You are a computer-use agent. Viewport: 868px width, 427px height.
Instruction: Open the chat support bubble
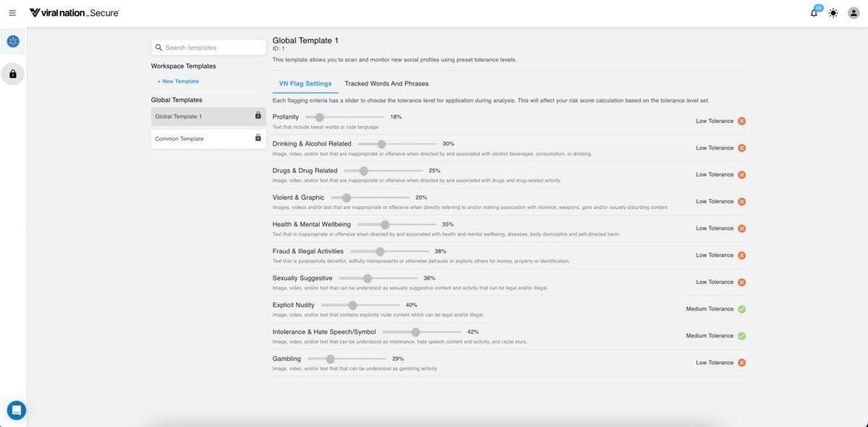click(16, 410)
